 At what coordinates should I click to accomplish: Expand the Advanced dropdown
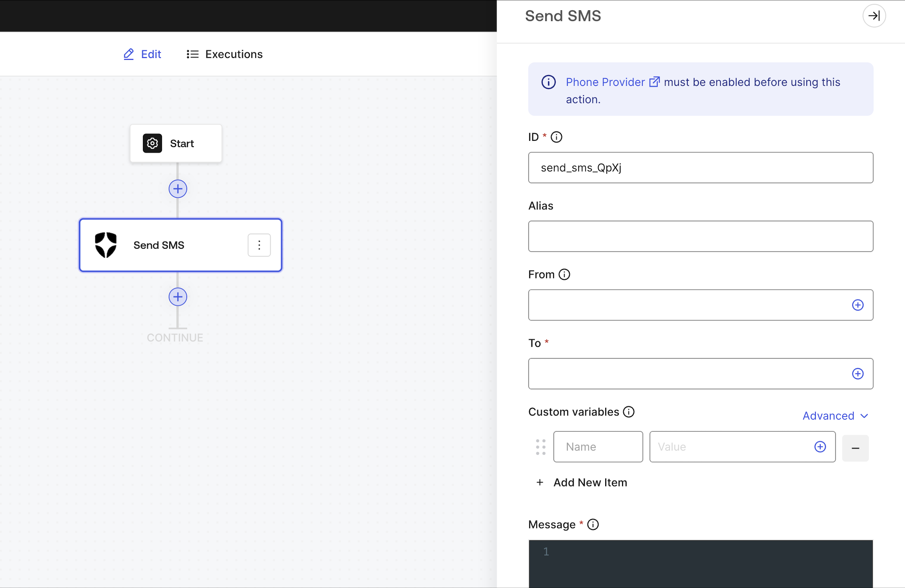835,416
